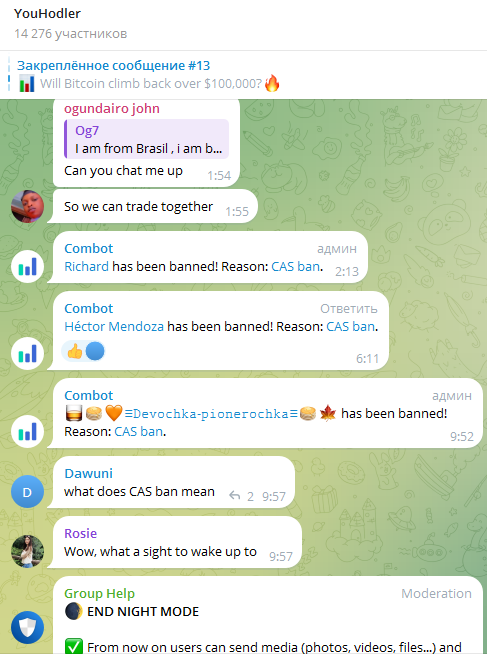View the 2 replies on Dawuni's message
Viewport: 487px width, 655px height.
click(x=241, y=496)
